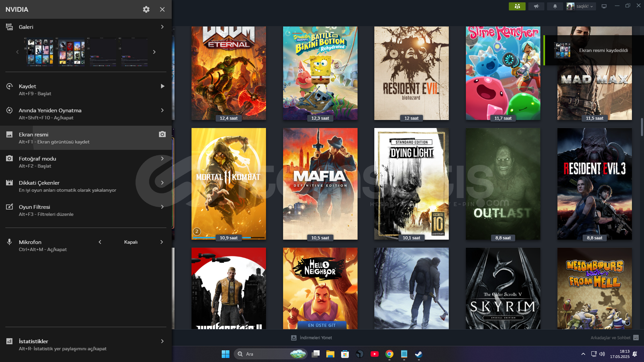
Task: Open Dikkati Çekenler menu entry
Action: tap(86, 186)
